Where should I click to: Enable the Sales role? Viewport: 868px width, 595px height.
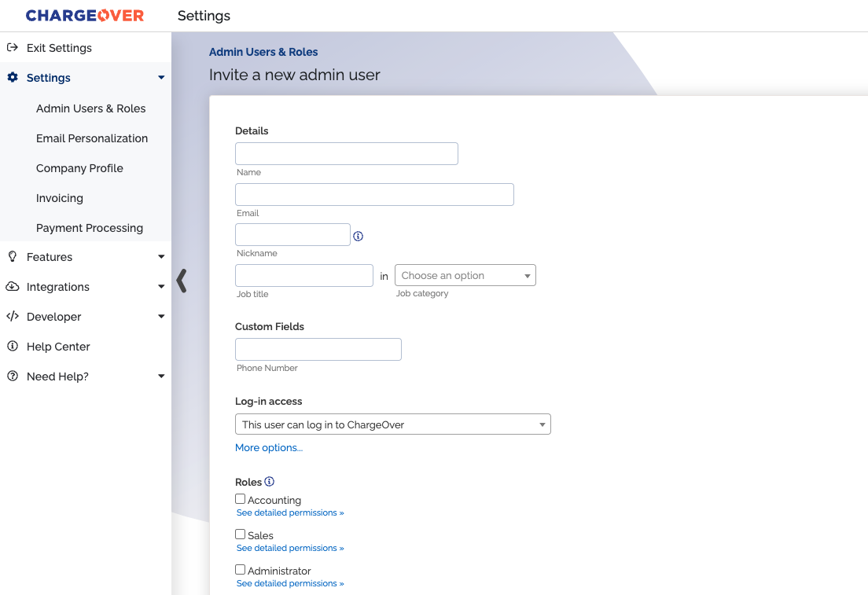(x=240, y=534)
